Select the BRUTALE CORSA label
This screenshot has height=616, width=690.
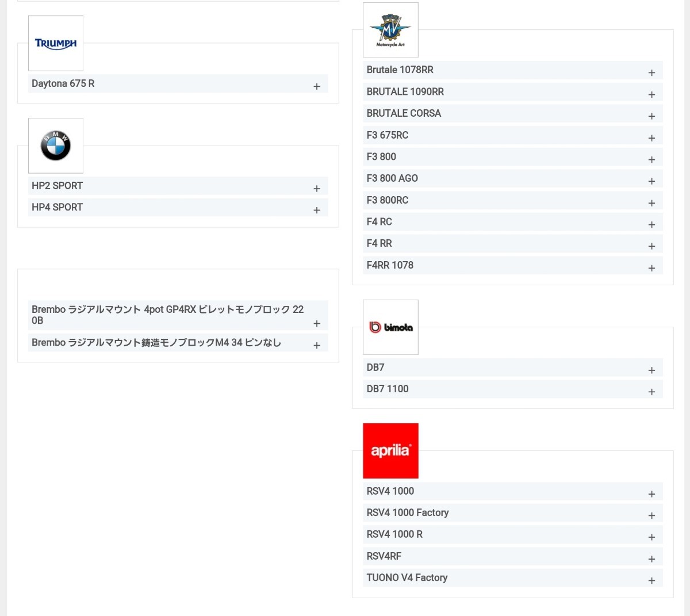coord(404,113)
